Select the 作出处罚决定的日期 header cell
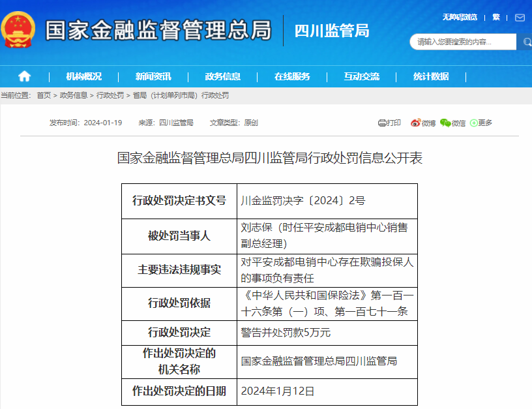This screenshot has width=532, height=409. [179, 391]
